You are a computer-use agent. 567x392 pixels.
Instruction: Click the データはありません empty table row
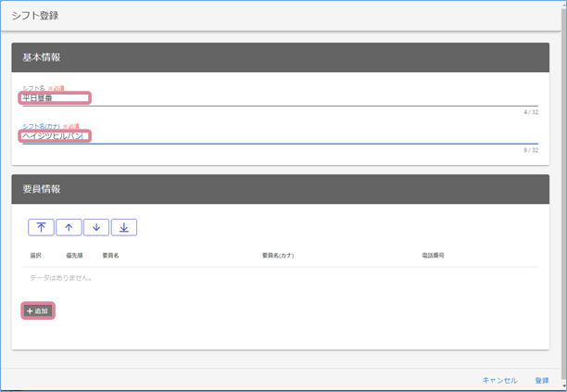(61, 277)
